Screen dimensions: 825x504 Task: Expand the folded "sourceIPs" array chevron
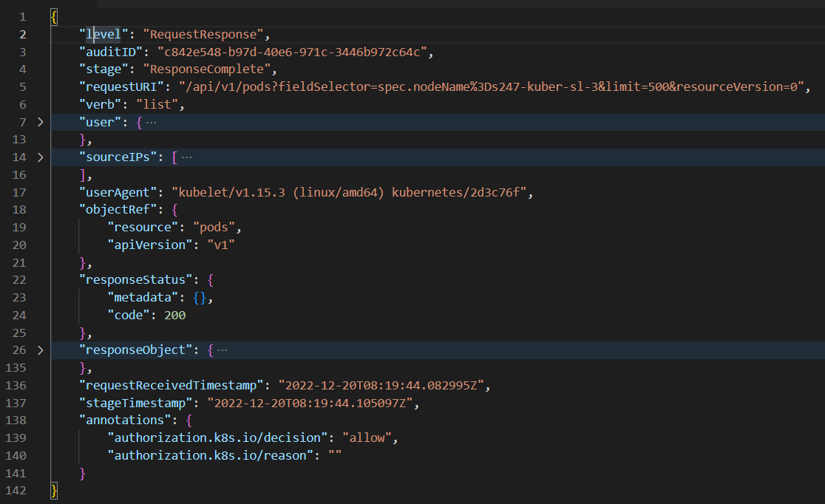40,157
